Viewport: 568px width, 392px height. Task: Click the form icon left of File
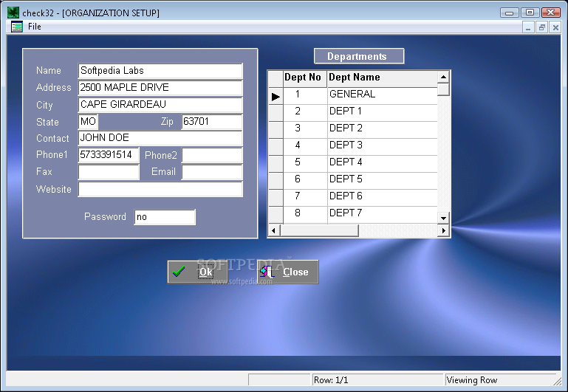tap(17, 27)
